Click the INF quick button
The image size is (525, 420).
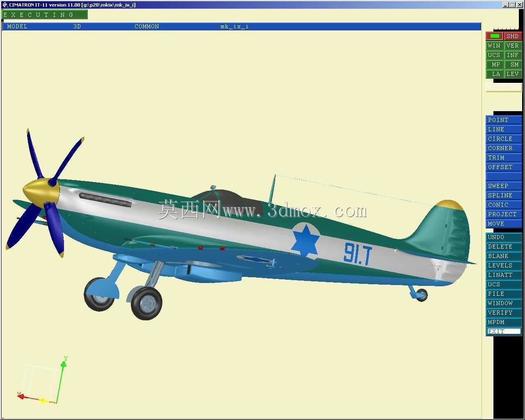[x=513, y=55]
